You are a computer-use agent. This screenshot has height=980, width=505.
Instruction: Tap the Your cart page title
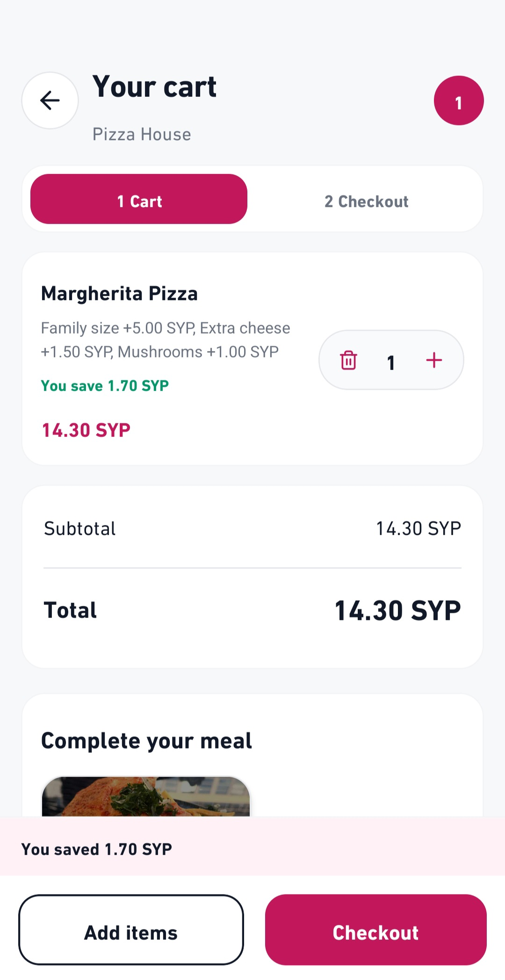pyautogui.click(x=154, y=87)
